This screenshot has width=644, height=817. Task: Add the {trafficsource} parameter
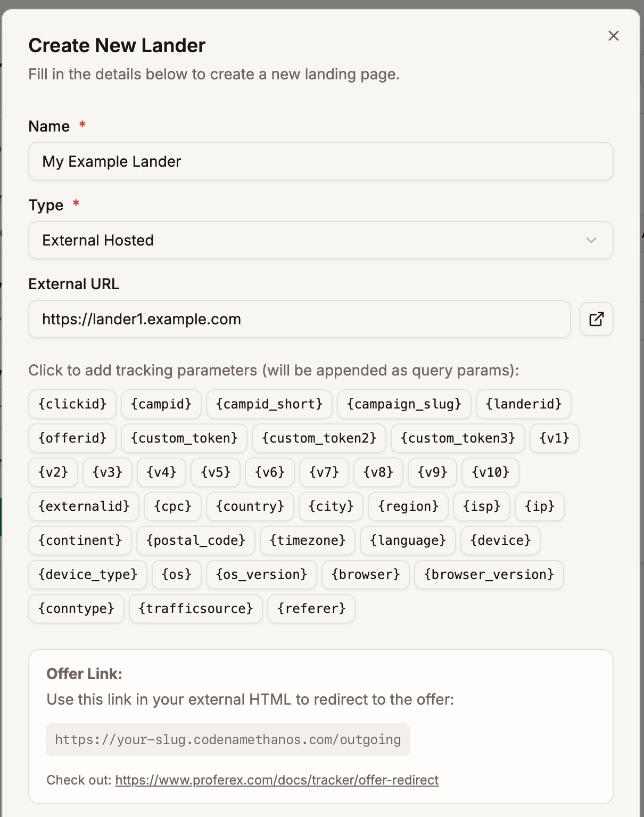[196, 608]
